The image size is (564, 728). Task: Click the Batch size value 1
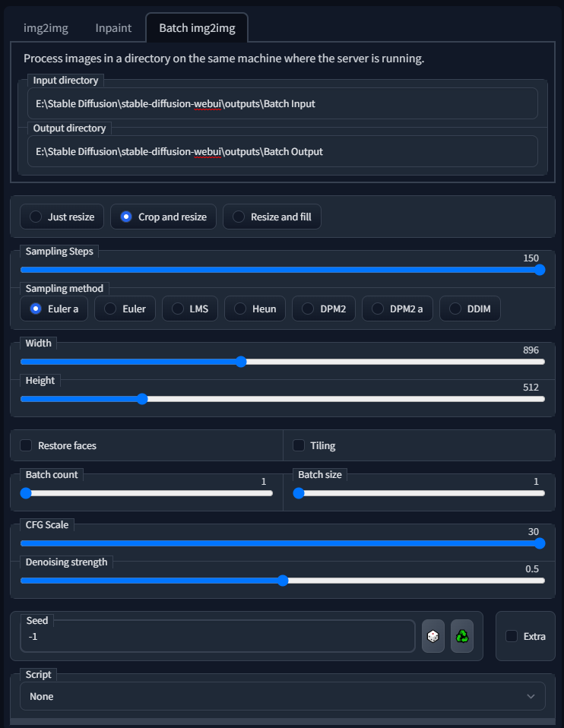pos(536,482)
